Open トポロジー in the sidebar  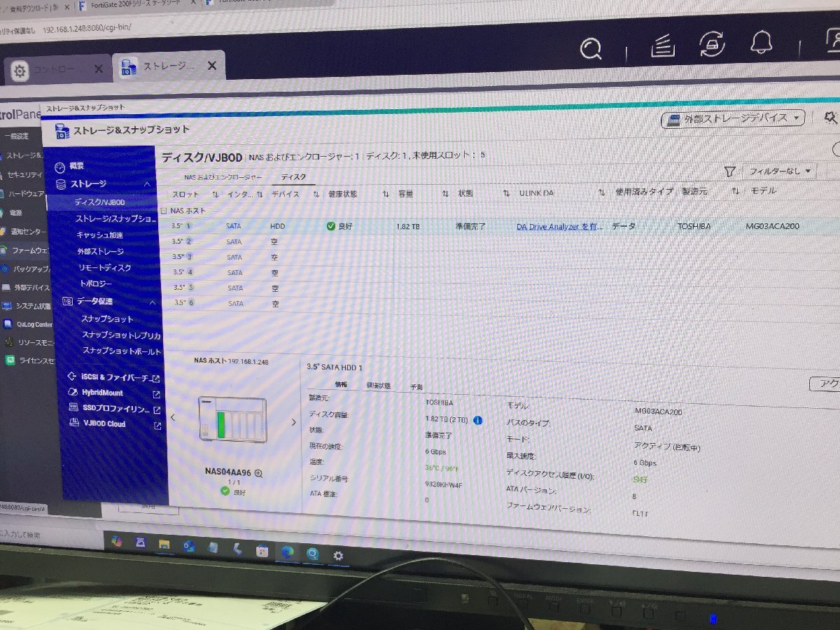click(96, 283)
